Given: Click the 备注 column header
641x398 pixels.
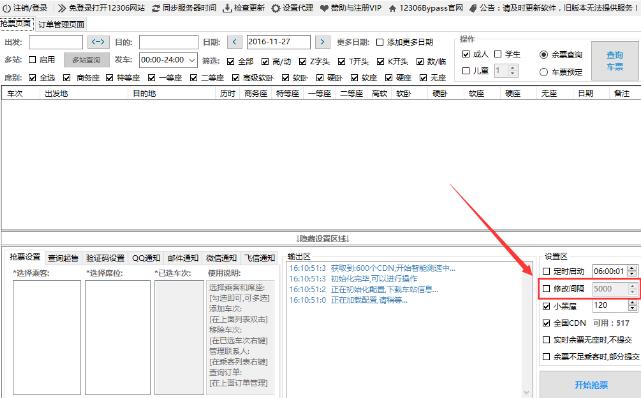Looking at the screenshot, I should pyautogui.click(x=622, y=94).
